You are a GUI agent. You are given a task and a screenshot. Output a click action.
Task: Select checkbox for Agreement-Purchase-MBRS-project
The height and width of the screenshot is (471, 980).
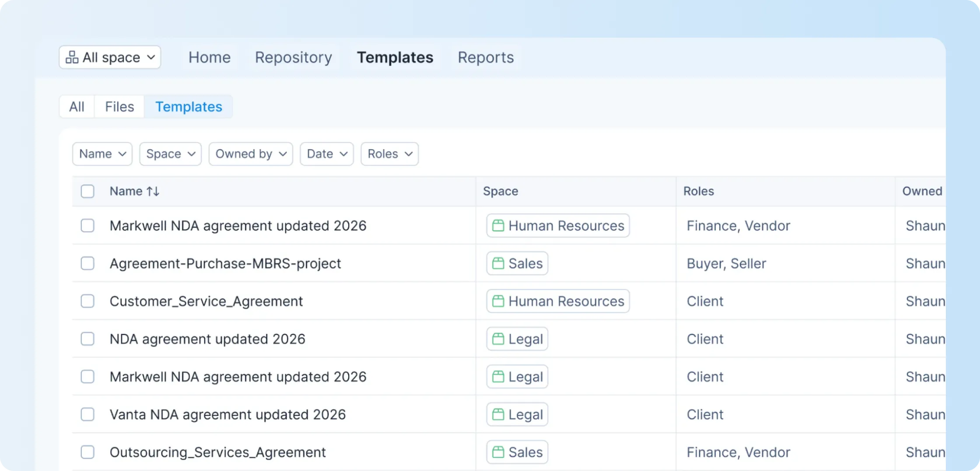coord(87,263)
